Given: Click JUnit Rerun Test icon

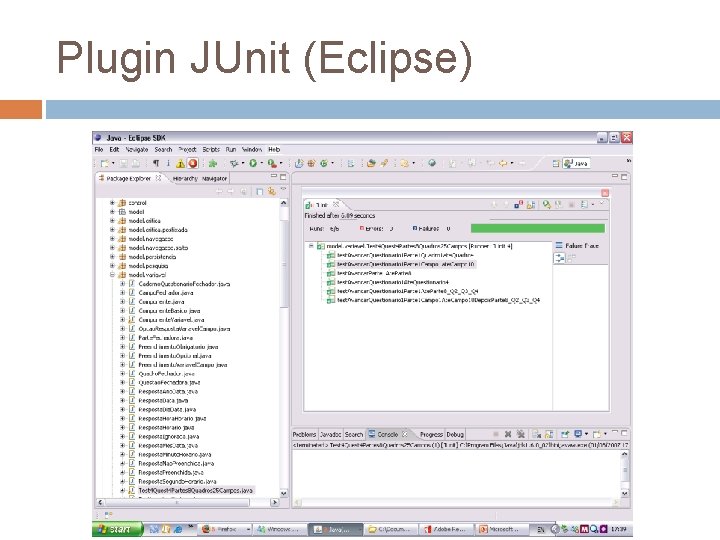Looking at the screenshot, I should click(x=546, y=205).
